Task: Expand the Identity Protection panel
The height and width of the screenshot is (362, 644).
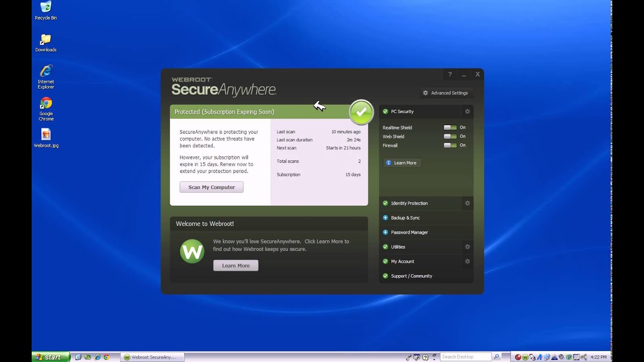Action: 420,203
